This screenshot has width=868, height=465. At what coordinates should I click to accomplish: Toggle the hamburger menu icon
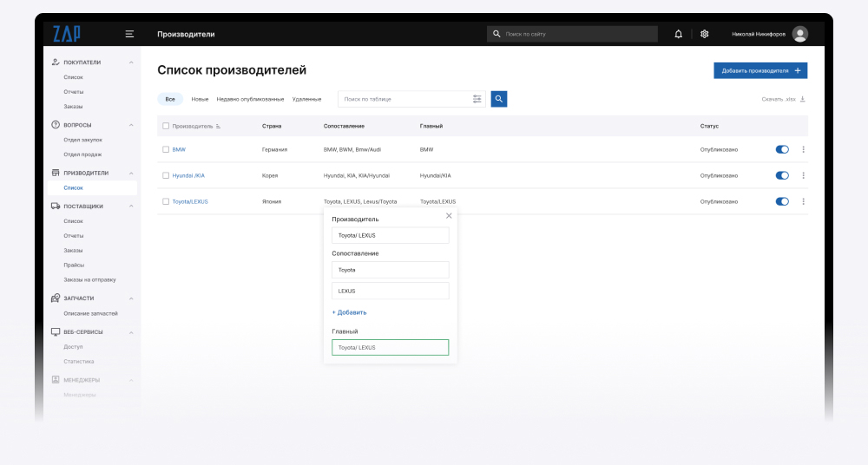click(129, 34)
